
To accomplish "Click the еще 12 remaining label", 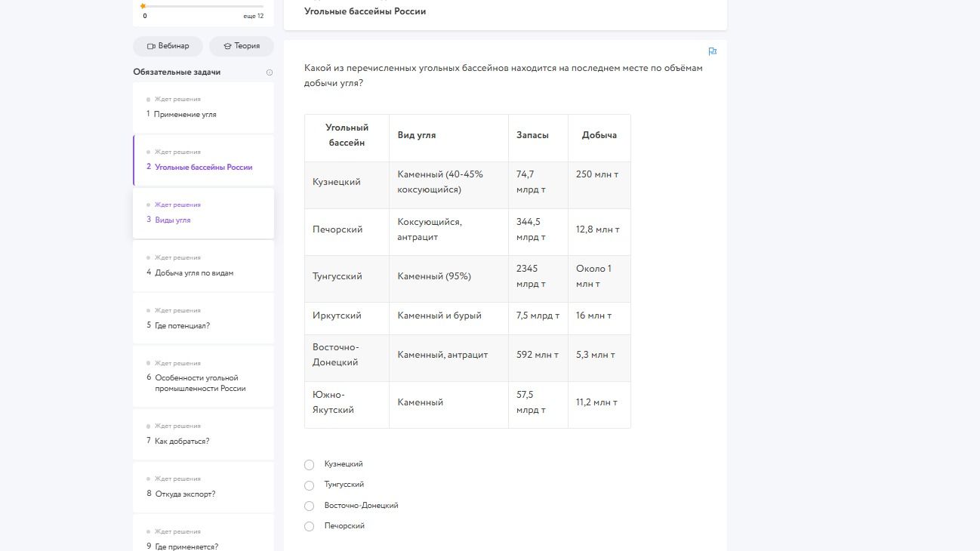I will pos(254,17).
